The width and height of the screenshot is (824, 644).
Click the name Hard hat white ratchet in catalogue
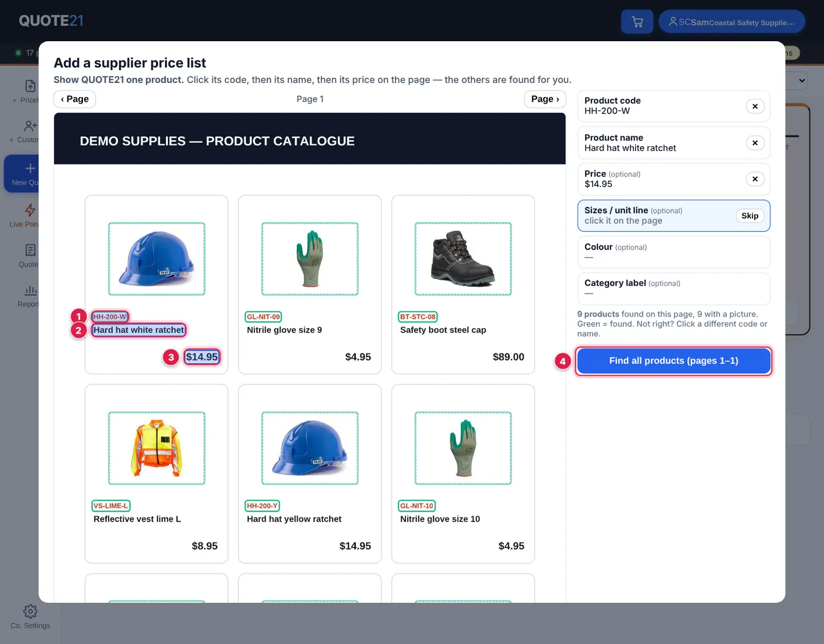[x=139, y=330]
